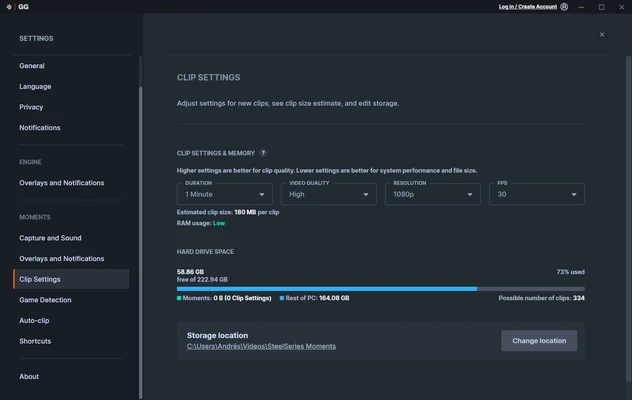Maximize the GG window
This screenshot has width=632, height=400.
tap(601, 7)
